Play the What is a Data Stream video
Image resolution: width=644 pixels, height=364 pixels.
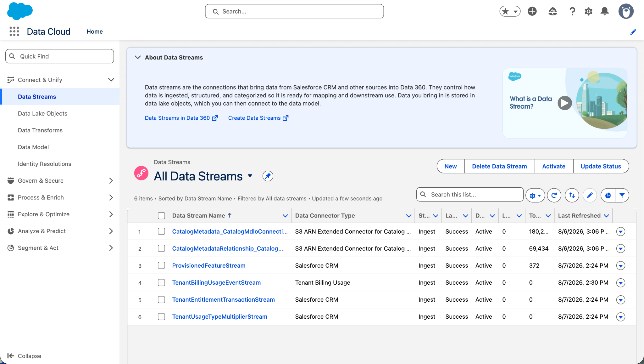[564, 103]
